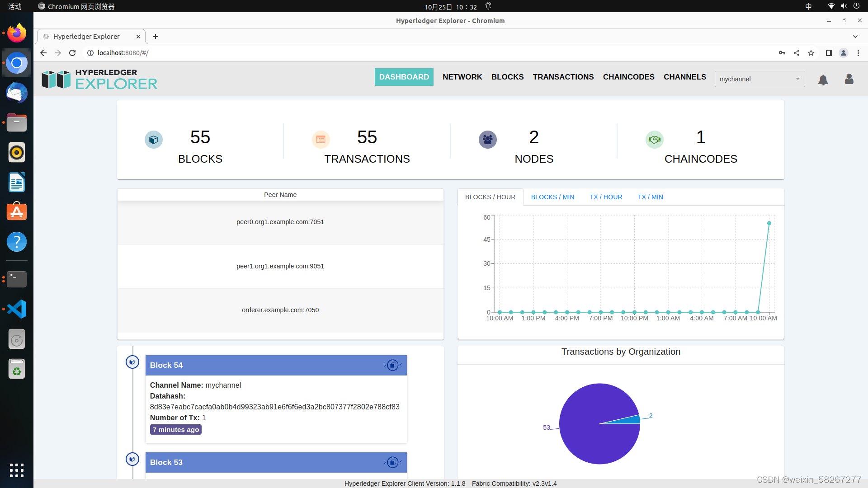Click the Hyperledger Explorer logo
This screenshot has height=488, width=868.
(x=99, y=79)
